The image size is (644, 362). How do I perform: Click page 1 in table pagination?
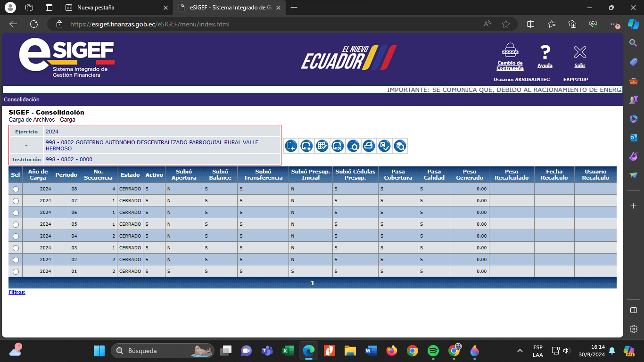click(x=313, y=283)
